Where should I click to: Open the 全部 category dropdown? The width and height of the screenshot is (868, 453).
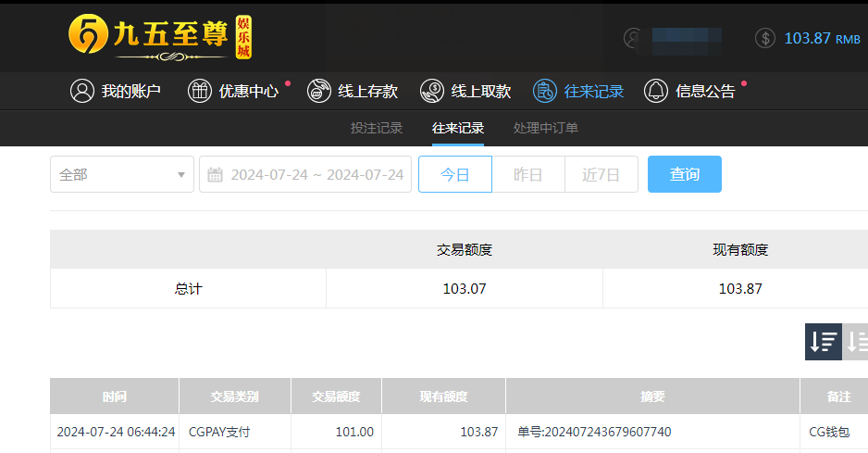point(121,174)
